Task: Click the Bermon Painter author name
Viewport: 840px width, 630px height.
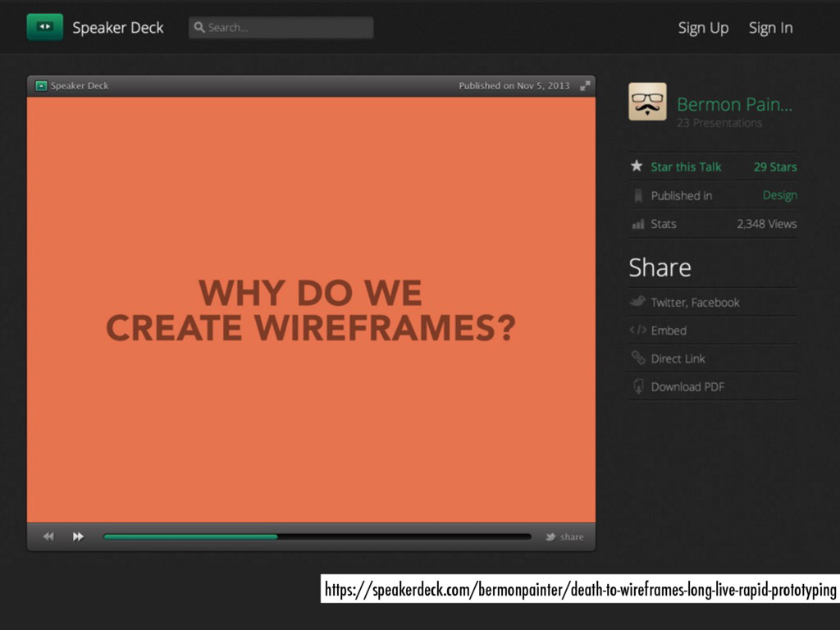Action: pyautogui.click(x=734, y=104)
